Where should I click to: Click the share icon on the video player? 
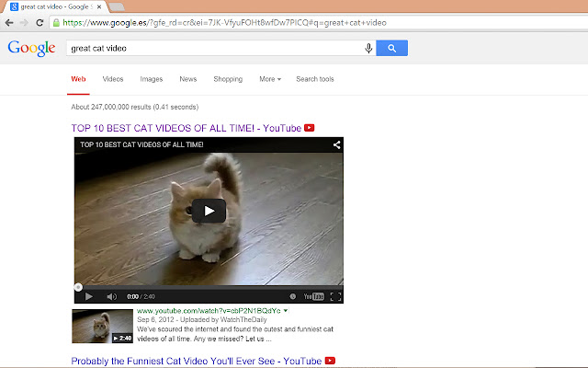(337, 145)
